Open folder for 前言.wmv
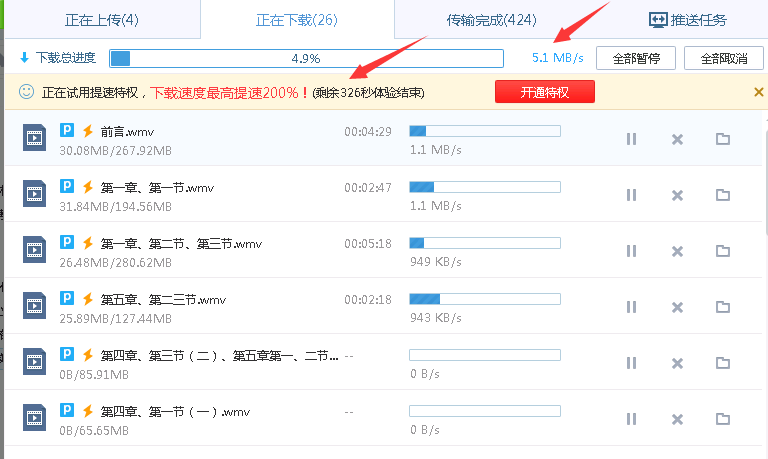The height and width of the screenshot is (459, 768). 722,139
